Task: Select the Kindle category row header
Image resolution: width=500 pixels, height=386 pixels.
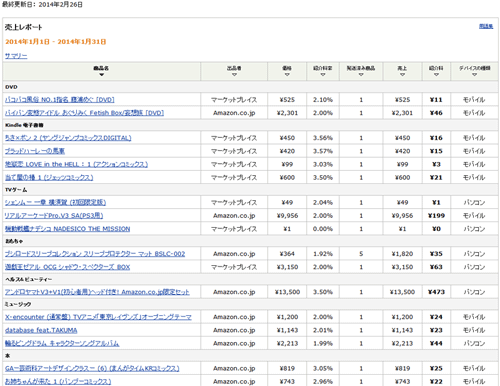Action: [250, 125]
